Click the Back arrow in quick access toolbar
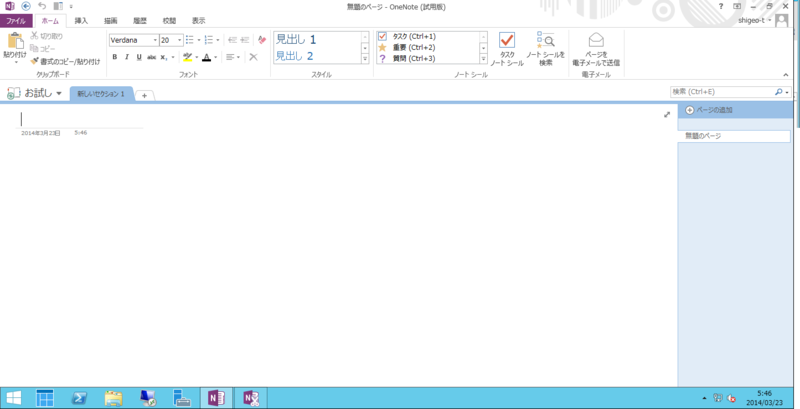 click(26, 6)
